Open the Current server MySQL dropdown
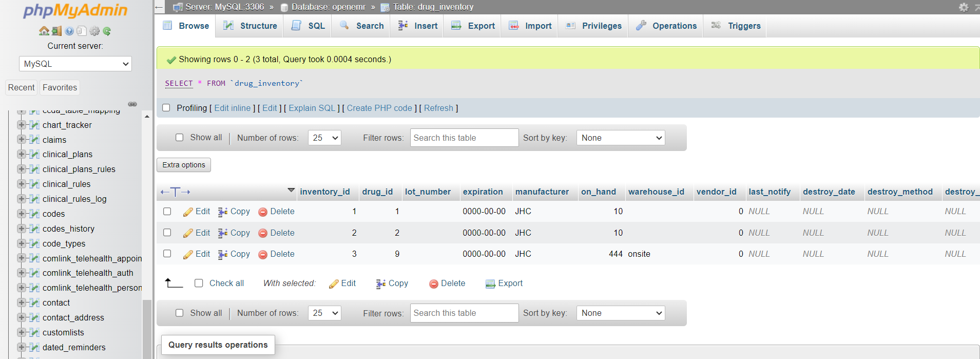 [x=75, y=64]
